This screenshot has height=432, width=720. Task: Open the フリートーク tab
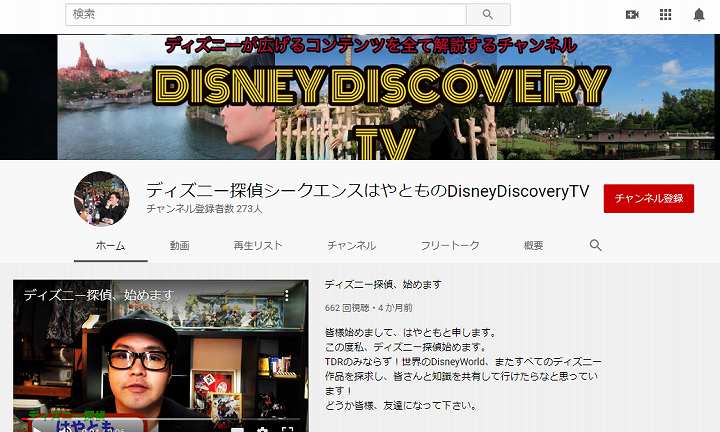[x=450, y=246]
